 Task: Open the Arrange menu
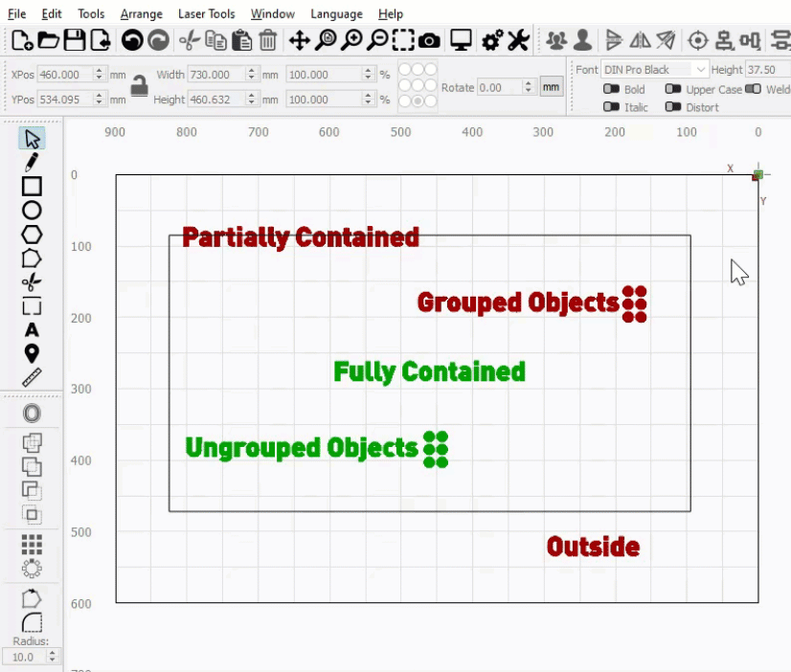pyautogui.click(x=141, y=14)
